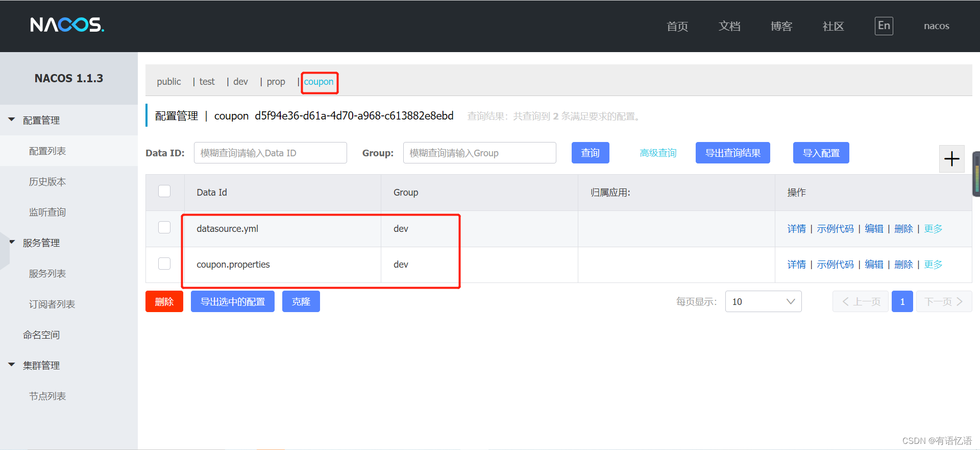Switch to the prop namespace tab
This screenshot has width=980, height=450.
(276, 82)
